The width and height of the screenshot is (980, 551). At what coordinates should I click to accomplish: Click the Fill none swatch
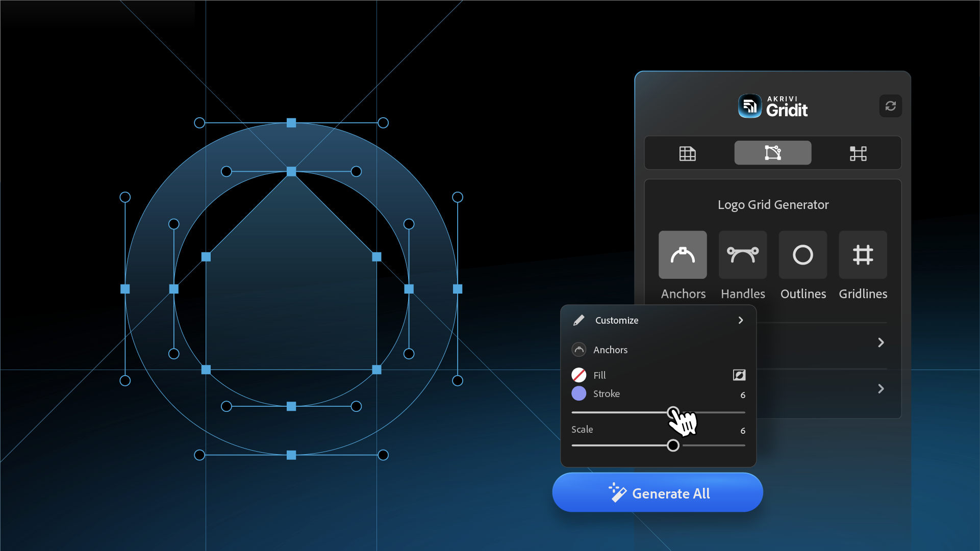tap(579, 375)
